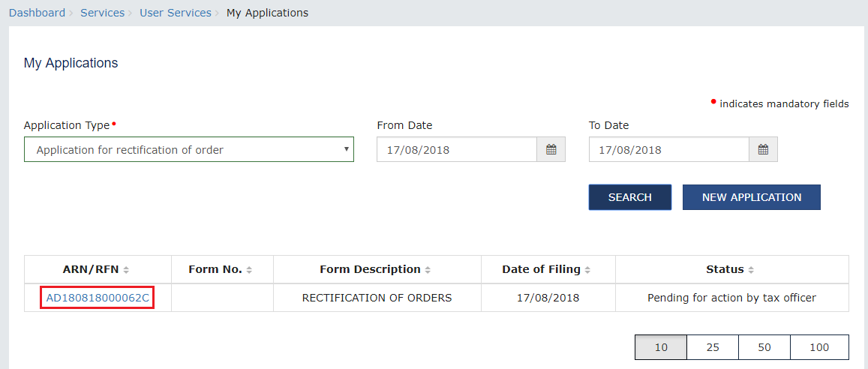Expand the Application Type dropdown
This screenshot has width=868, height=369.
pyautogui.click(x=188, y=150)
